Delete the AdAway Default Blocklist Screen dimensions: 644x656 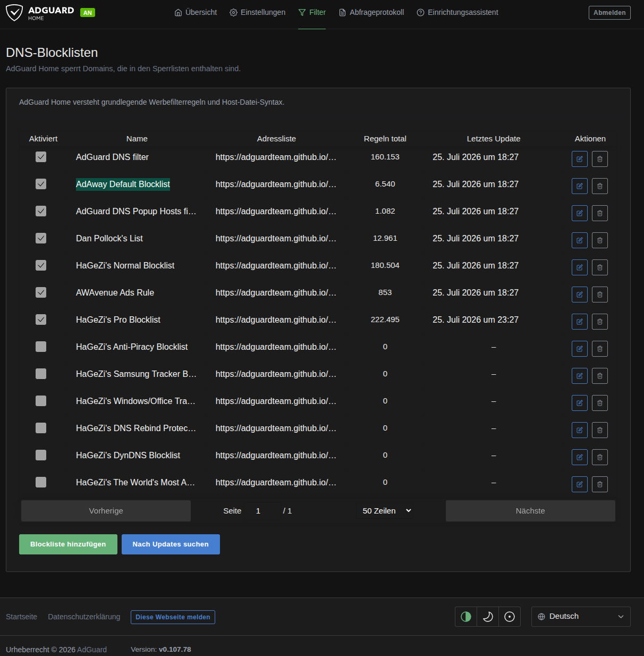pos(600,186)
